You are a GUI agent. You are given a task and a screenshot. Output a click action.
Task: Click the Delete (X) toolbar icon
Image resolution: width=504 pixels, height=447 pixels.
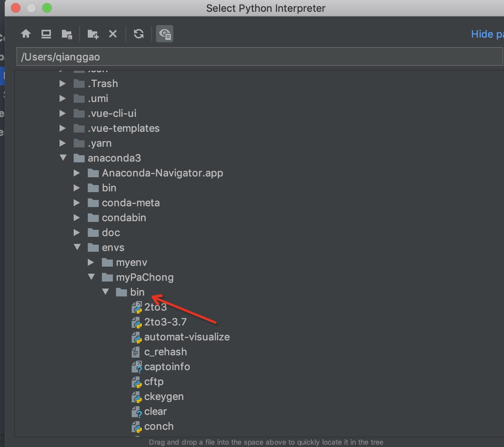[113, 34]
